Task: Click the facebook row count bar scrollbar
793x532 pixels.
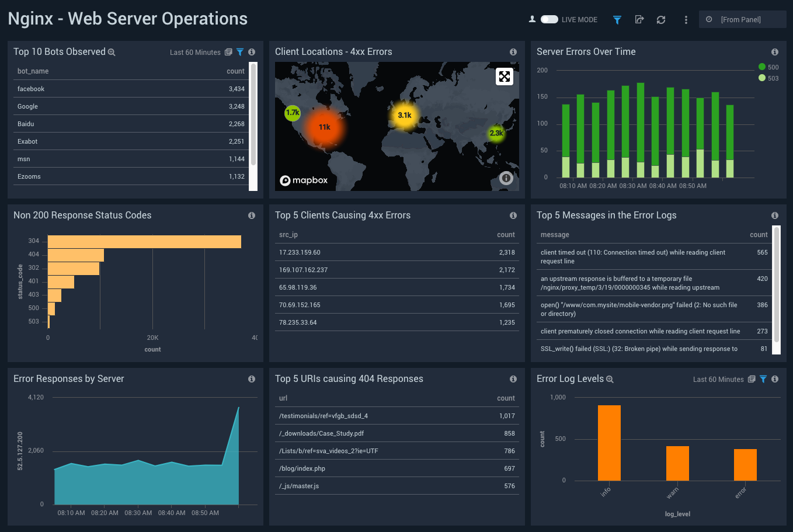Action: coord(253,89)
